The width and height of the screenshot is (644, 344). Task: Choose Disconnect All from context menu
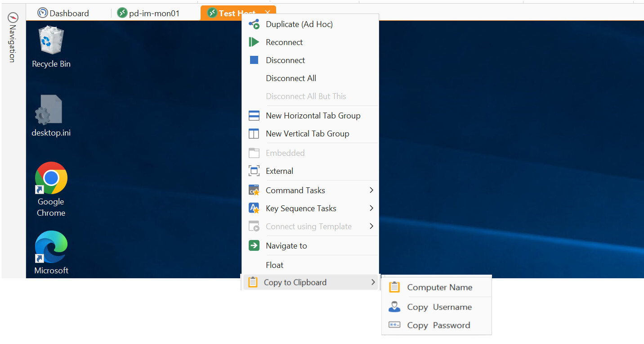pos(291,78)
